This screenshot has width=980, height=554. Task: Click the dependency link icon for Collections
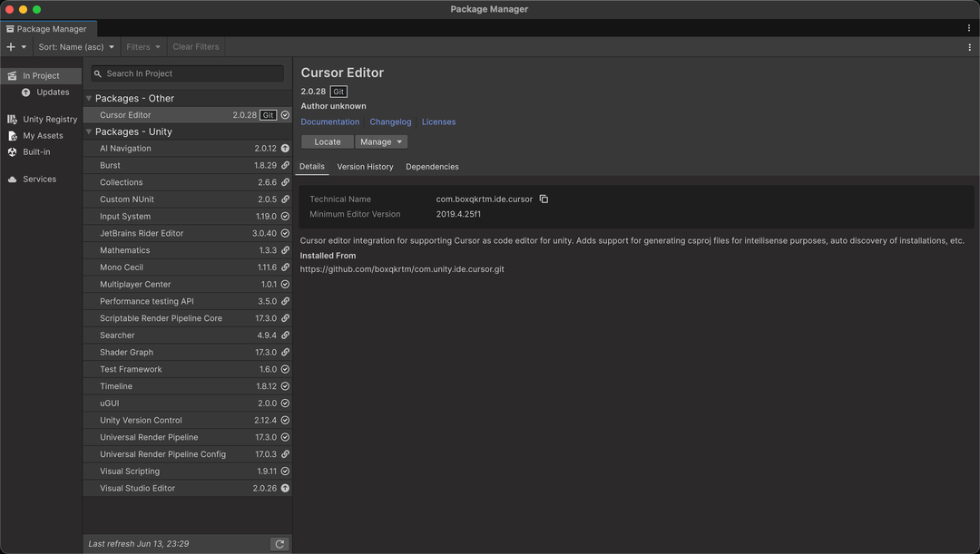tap(285, 182)
